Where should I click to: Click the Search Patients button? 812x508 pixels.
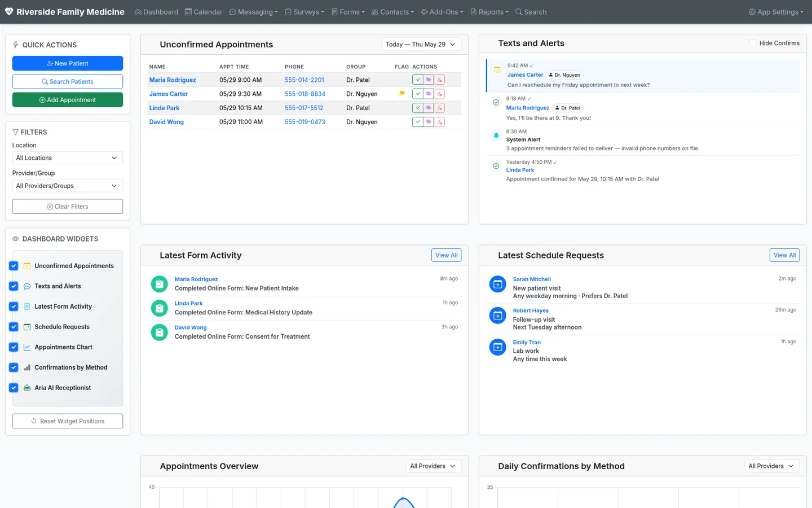[x=68, y=82]
